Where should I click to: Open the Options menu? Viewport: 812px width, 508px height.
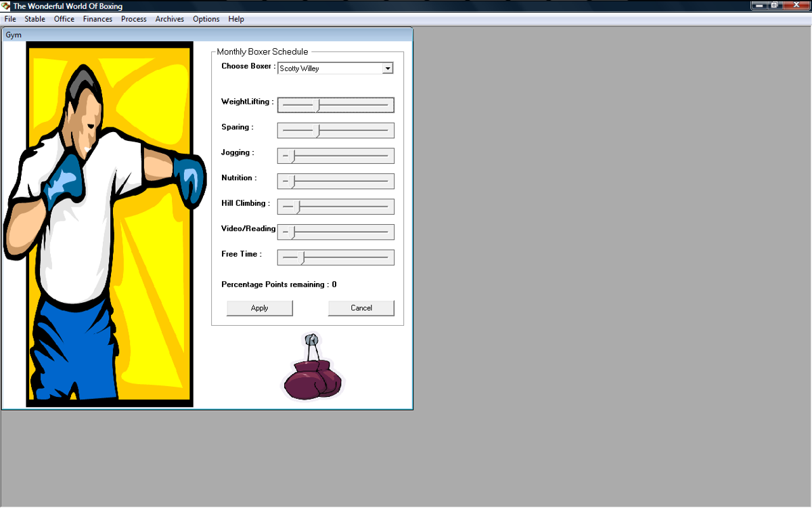point(206,19)
